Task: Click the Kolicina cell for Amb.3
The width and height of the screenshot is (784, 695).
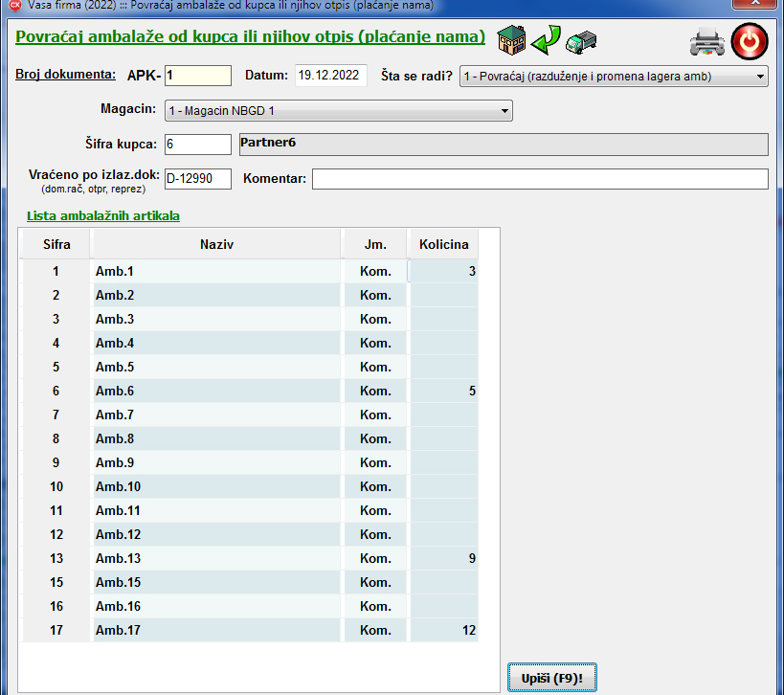Action: [x=443, y=319]
